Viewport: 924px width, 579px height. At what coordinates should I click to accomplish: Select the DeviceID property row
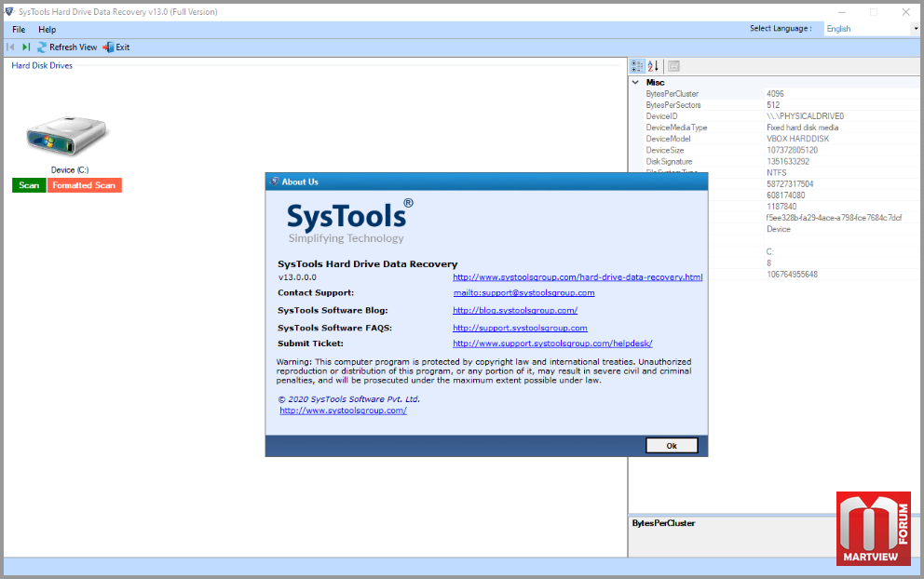click(775, 116)
